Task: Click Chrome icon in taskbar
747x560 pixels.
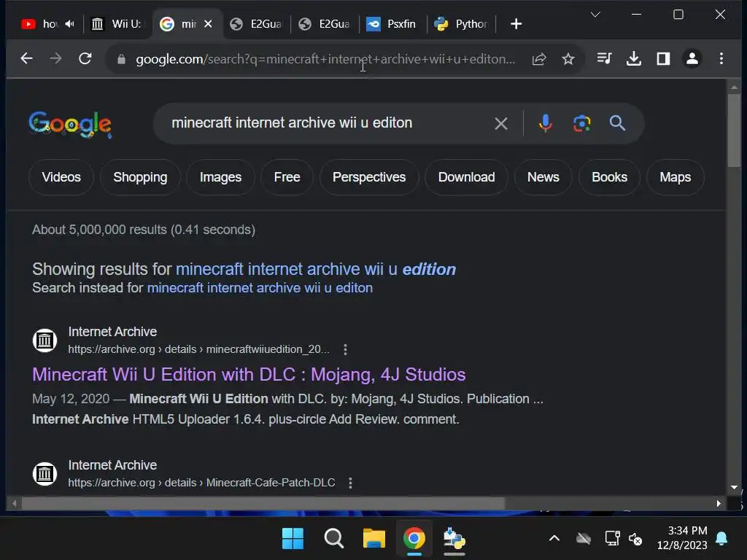Action: (414, 539)
